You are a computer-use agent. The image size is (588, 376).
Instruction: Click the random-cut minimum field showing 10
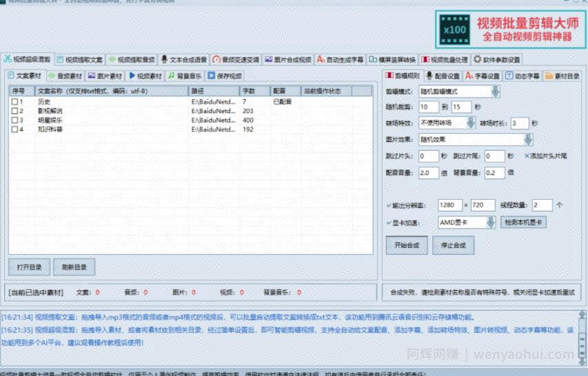coord(429,107)
